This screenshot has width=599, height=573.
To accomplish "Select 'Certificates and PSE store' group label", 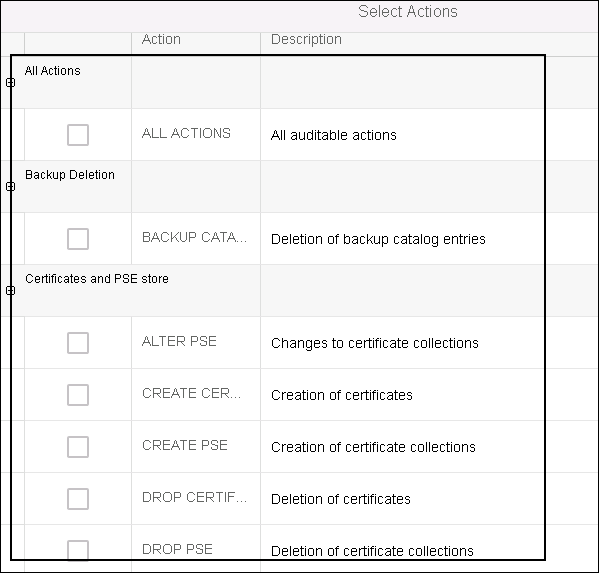I will click(x=97, y=278).
